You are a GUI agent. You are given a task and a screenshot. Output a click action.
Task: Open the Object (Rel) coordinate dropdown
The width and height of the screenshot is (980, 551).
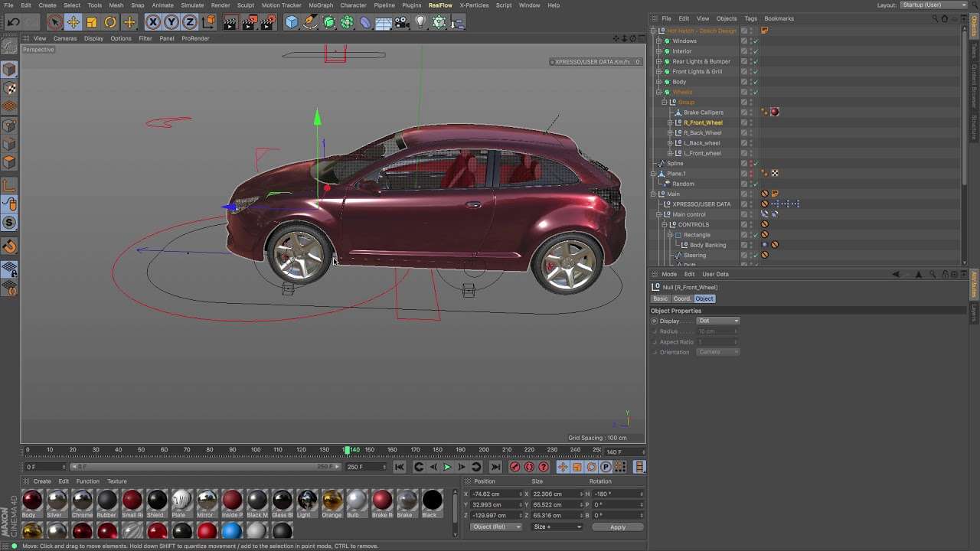tap(496, 527)
